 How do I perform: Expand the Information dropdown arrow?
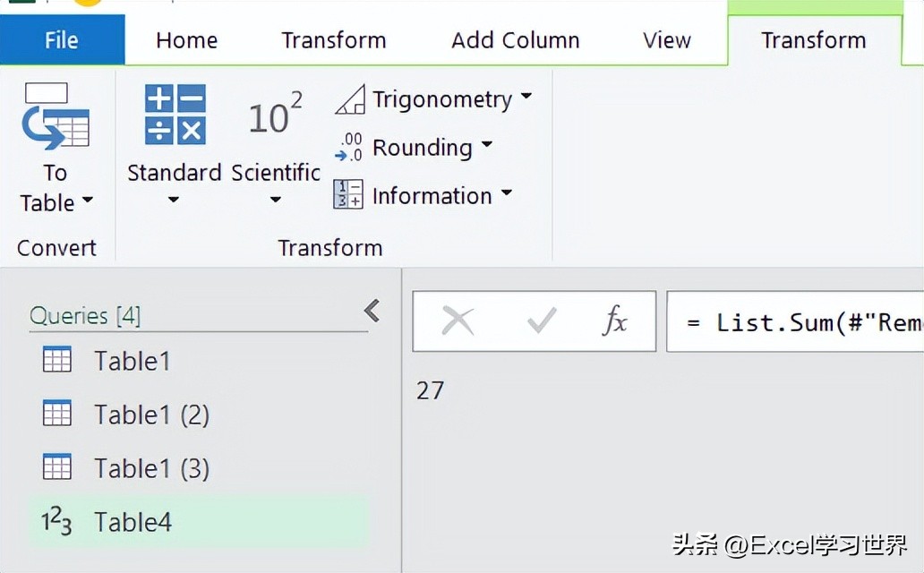tap(506, 192)
